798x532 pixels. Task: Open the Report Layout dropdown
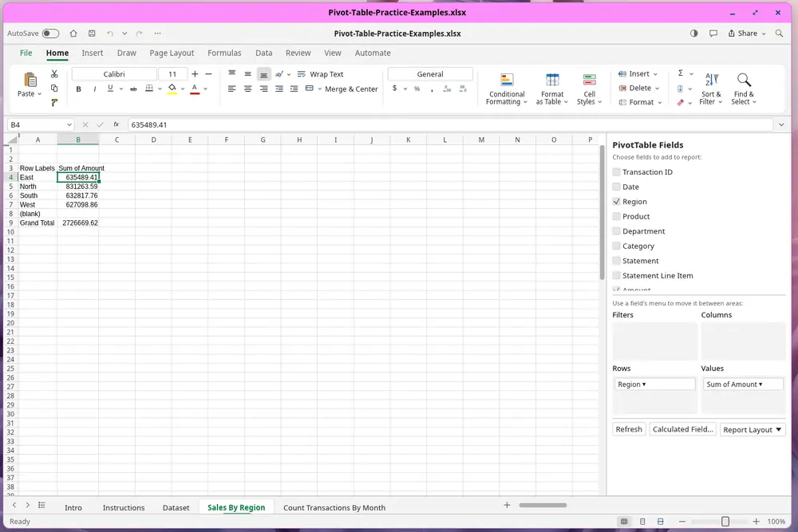(x=753, y=430)
